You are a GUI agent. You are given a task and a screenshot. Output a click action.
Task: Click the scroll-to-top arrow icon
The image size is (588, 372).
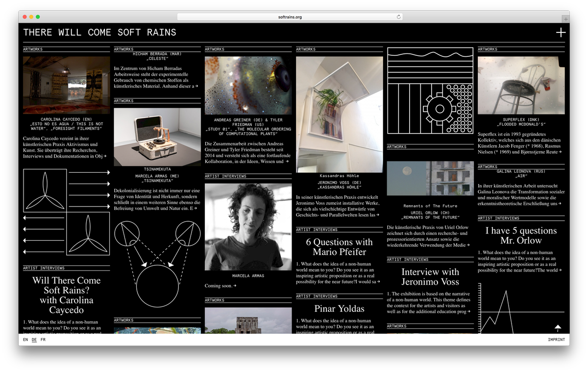click(x=558, y=328)
